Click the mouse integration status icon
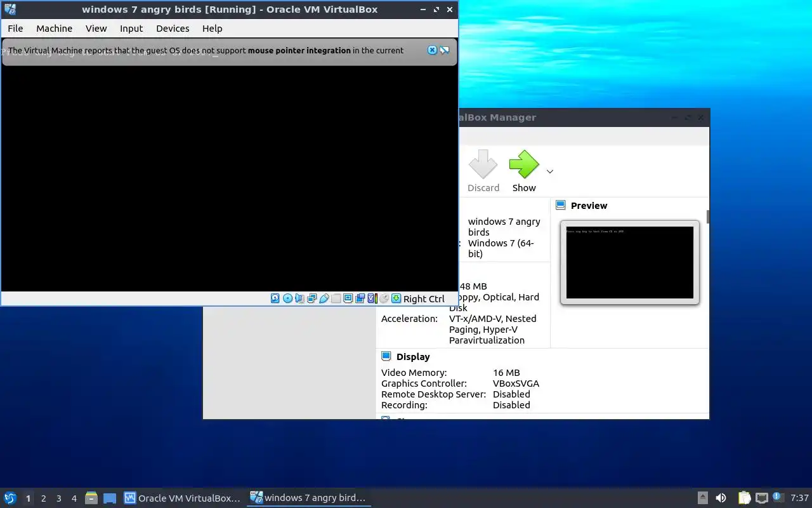Viewport: 812px width, 508px height. tap(384, 298)
